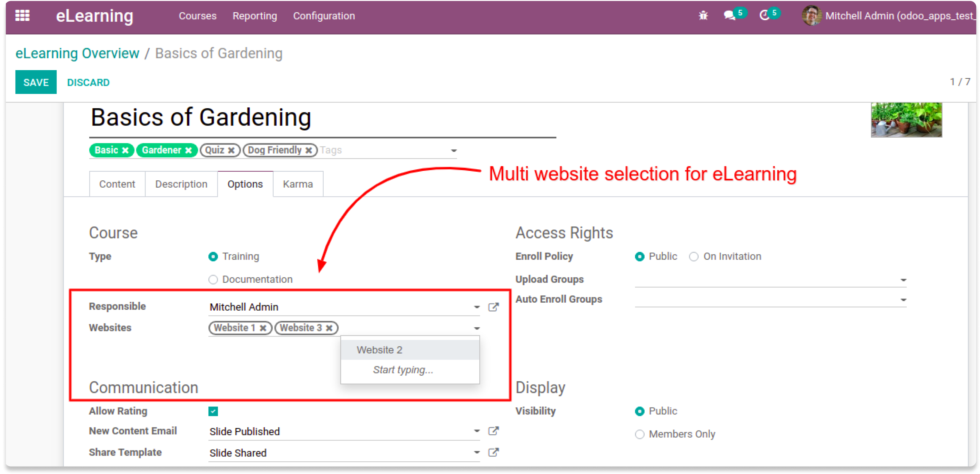Switch to the Karma tab
This screenshot has height=474, width=980.
click(x=298, y=184)
